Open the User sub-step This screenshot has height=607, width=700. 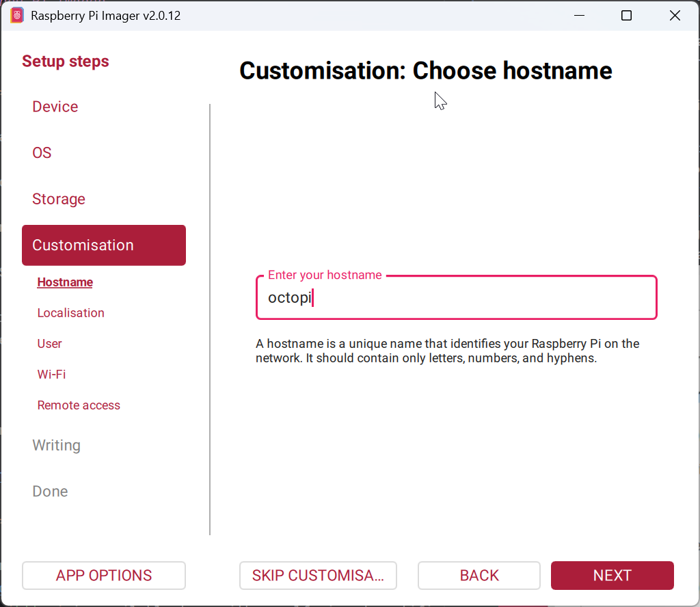click(49, 344)
